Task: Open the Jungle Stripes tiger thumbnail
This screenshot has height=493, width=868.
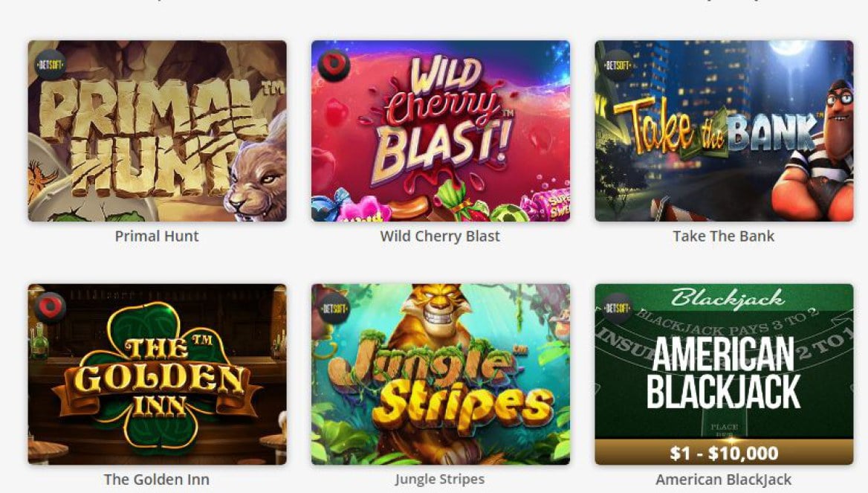Action: 441,375
